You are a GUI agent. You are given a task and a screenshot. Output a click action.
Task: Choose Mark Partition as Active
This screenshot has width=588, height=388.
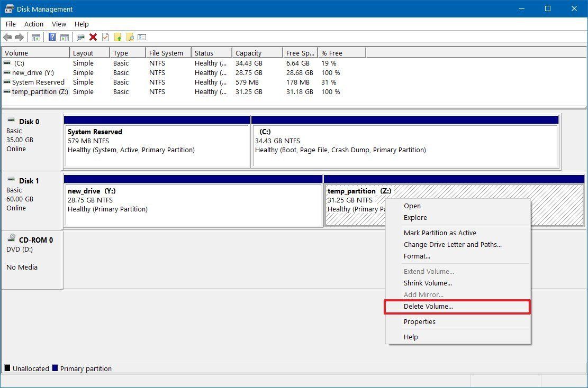click(440, 233)
